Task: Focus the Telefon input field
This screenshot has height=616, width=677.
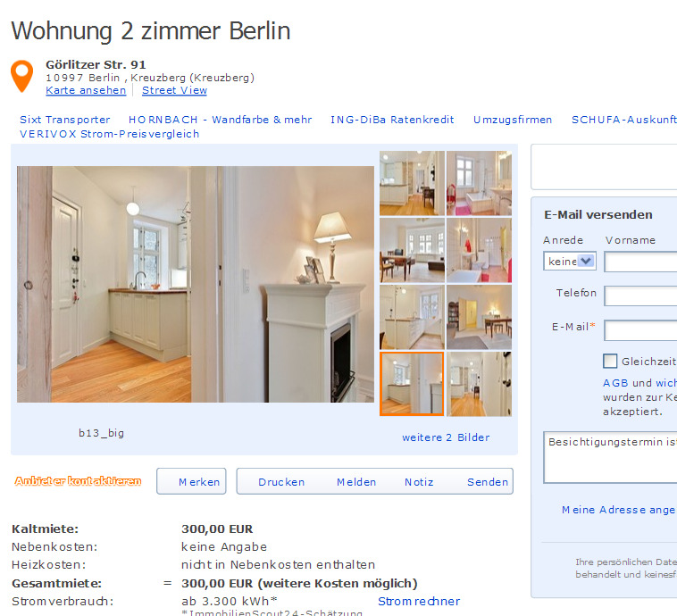Action: 640,296
